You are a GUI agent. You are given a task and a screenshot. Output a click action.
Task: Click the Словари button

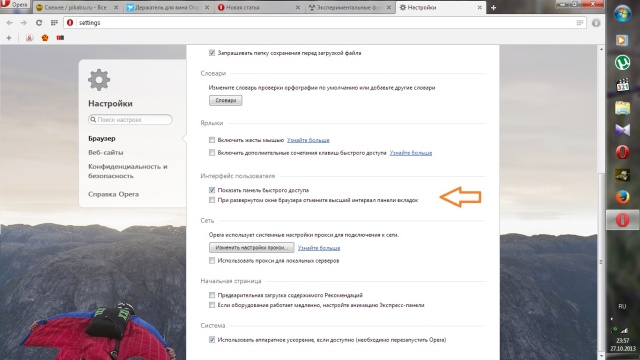(226, 100)
